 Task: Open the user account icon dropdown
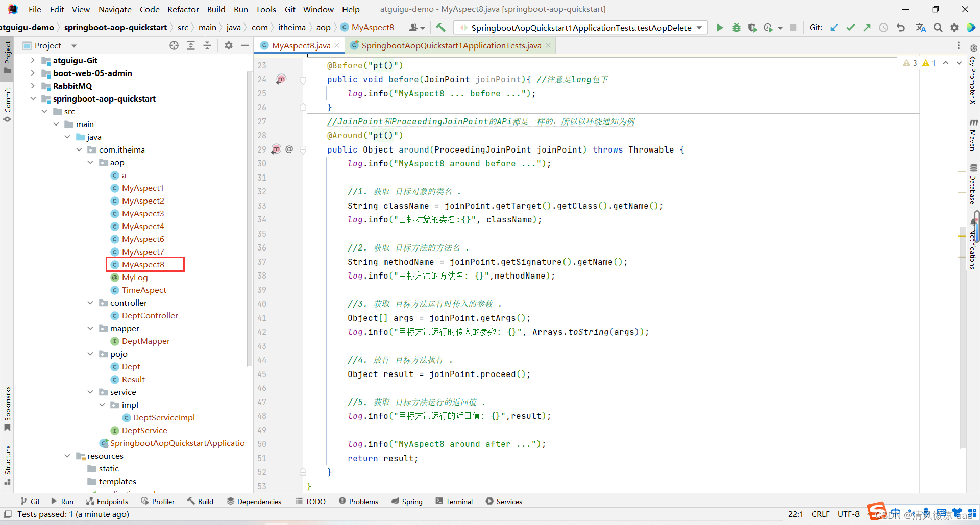tap(416, 28)
